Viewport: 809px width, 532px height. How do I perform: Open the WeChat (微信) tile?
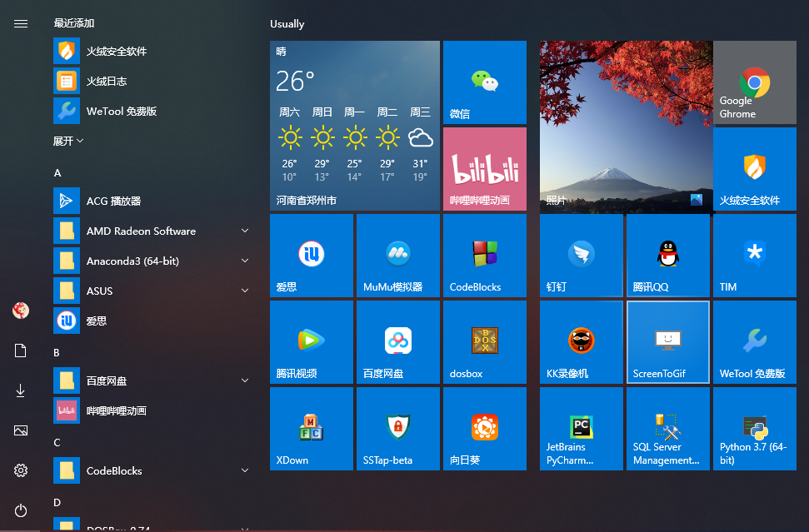tap(484, 82)
